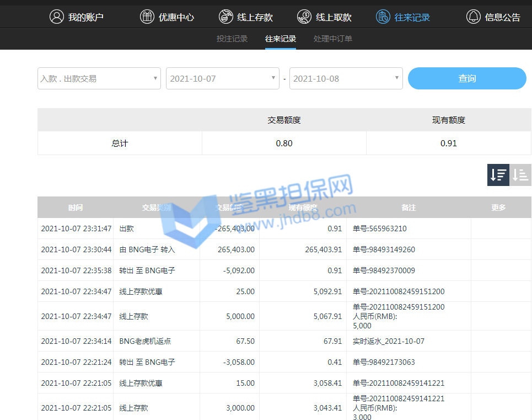The width and height of the screenshot is (532, 420).
Task: Click the 我的账户 menu label
Action: coord(86,17)
